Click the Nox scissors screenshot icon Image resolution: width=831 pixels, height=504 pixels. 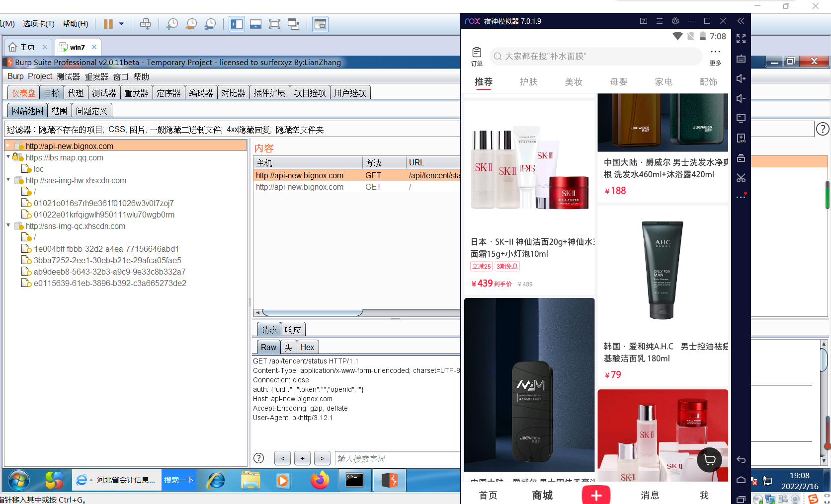coord(741,178)
